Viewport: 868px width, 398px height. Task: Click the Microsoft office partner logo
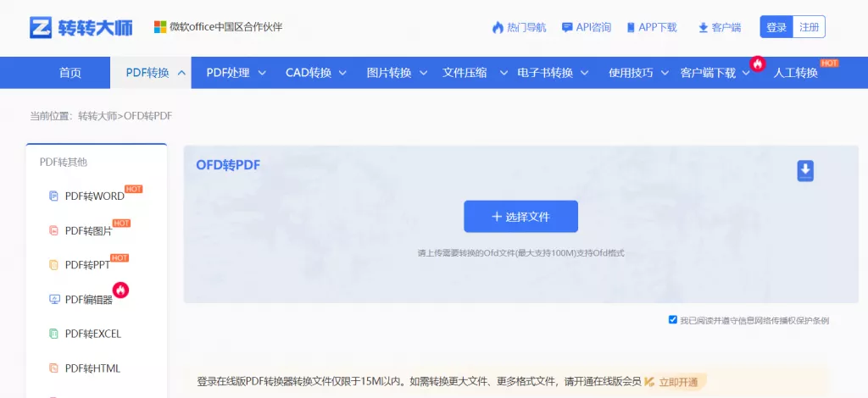click(160, 26)
